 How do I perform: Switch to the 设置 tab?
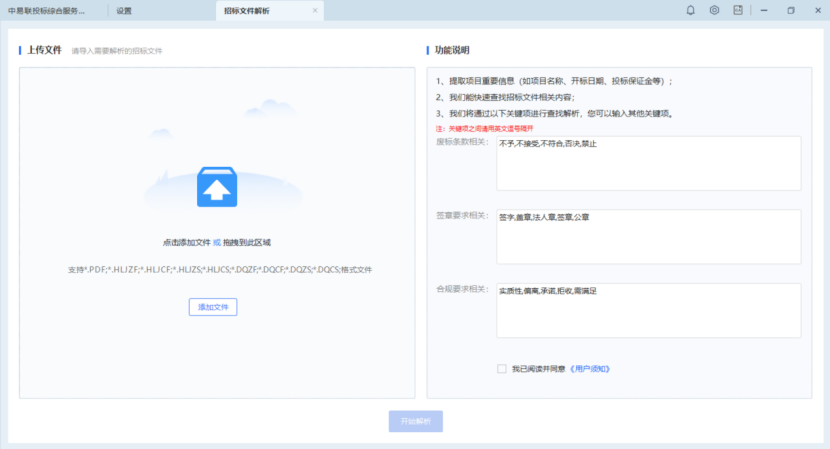coord(124,10)
